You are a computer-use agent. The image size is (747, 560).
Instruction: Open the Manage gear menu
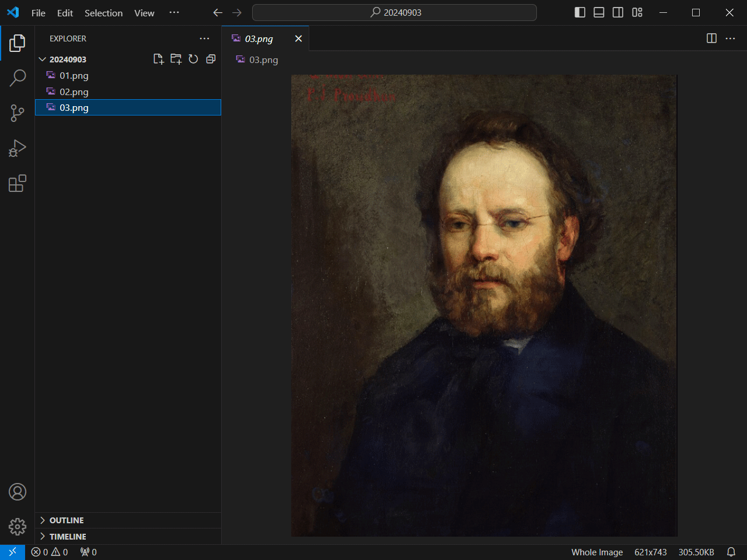point(18,527)
